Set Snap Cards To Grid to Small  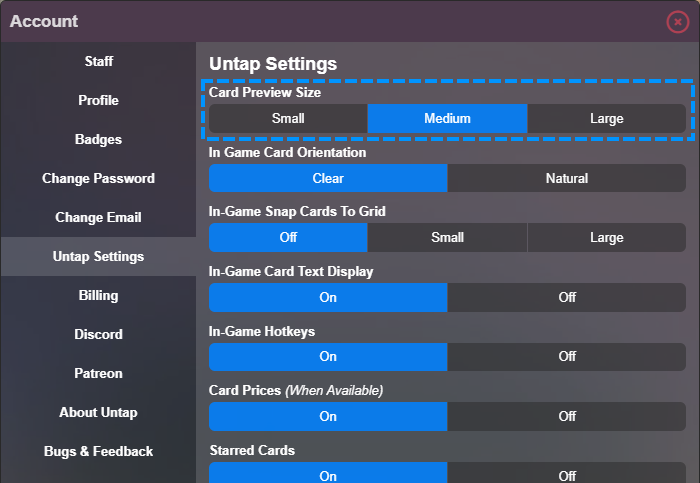click(x=447, y=237)
